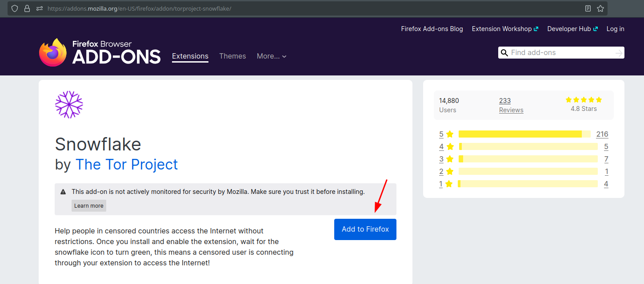Click the tracking protection shield icon
Image resolution: width=644 pixels, height=284 pixels.
[x=15, y=8]
